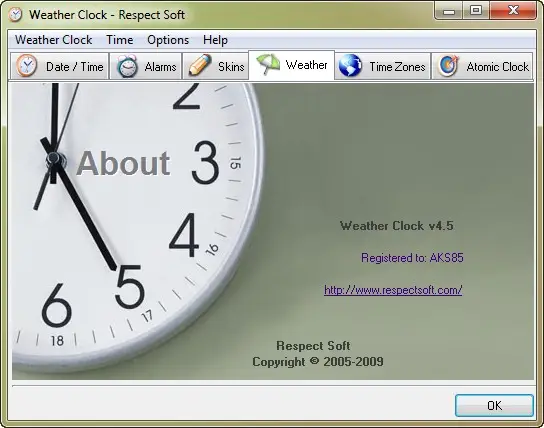Switch to the Skins tab

pyautogui.click(x=215, y=66)
